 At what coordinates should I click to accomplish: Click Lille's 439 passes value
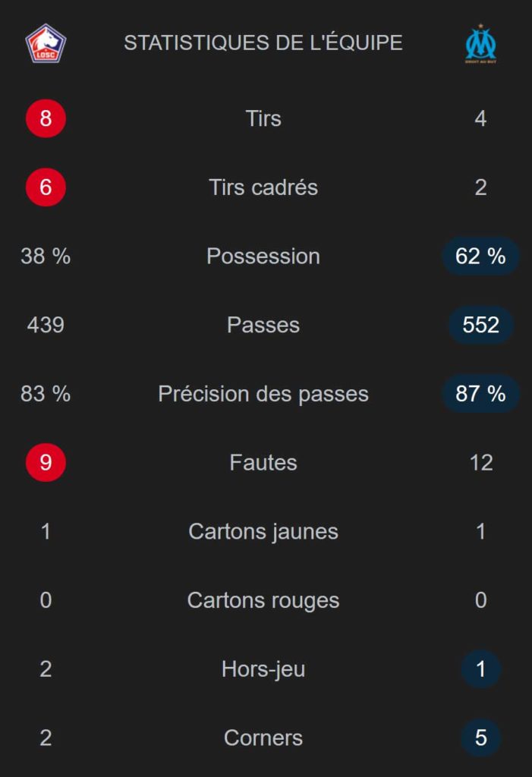[x=46, y=325]
